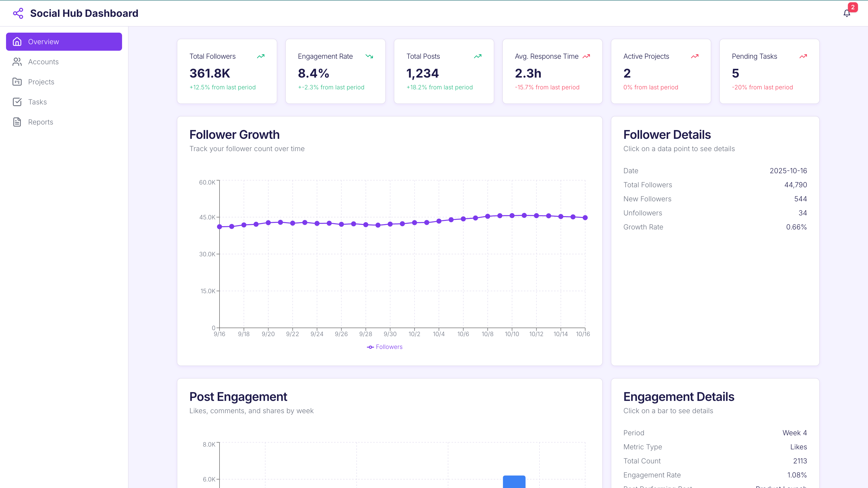Viewport: 868px width, 488px height.
Task: Click the Reports document icon in sidebar
Action: pos(17,122)
